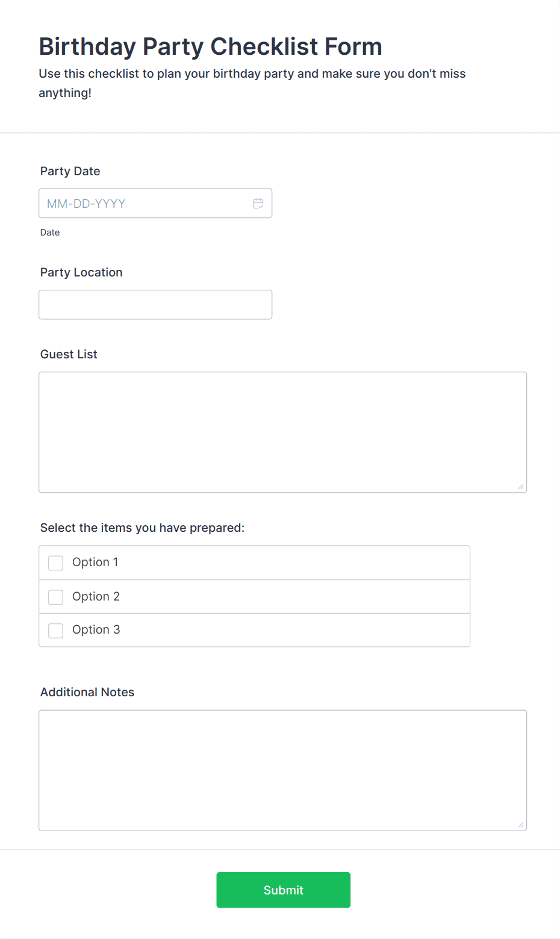
Task: Grab the Guest List resize handle
Action: point(520,487)
